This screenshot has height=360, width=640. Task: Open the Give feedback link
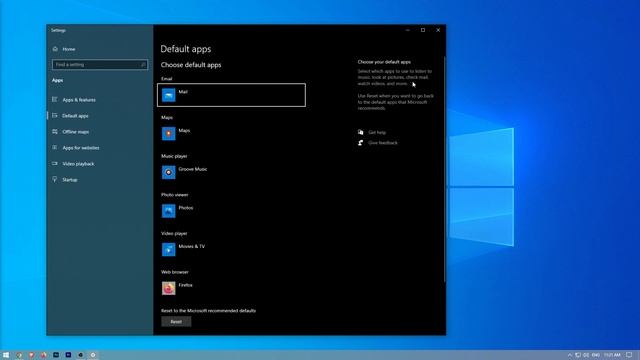click(x=382, y=143)
